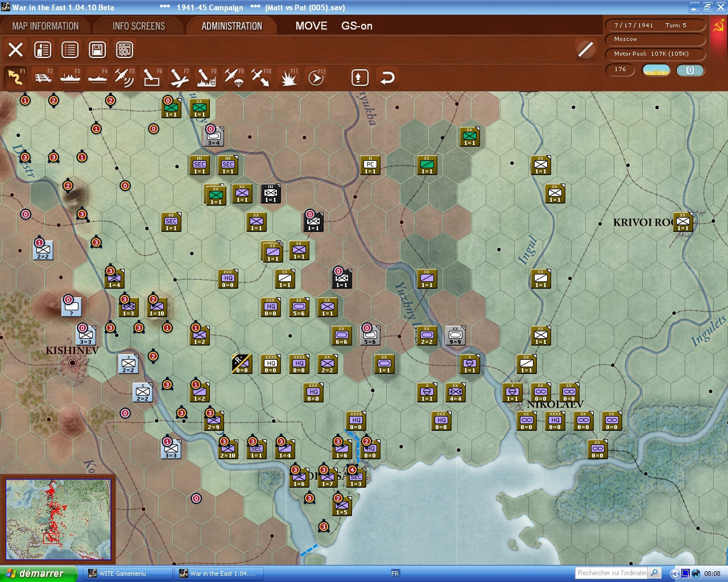Select the F4 amphibious transport mode icon
Image resolution: width=728 pixels, height=582 pixels.
(98, 77)
